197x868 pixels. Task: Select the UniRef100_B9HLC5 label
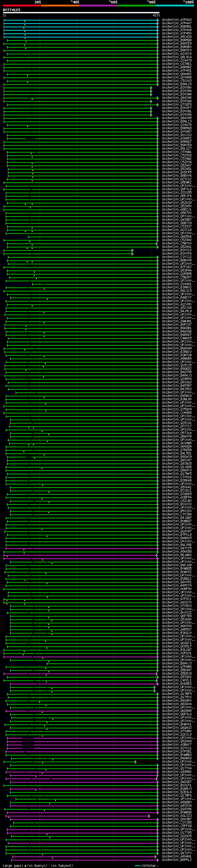177,84
